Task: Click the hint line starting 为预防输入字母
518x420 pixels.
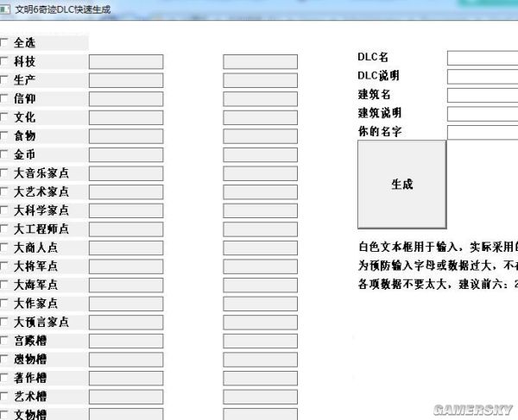Action: pyautogui.click(x=438, y=266)
